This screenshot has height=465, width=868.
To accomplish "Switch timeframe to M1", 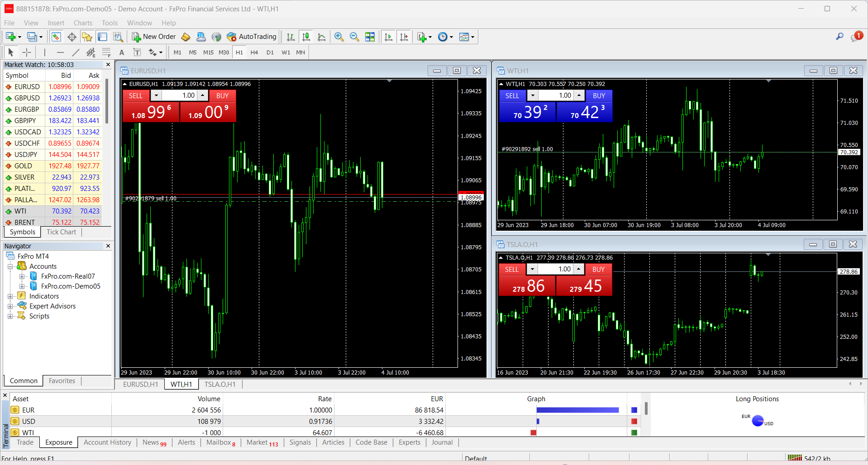I will [x=177, y=52].
